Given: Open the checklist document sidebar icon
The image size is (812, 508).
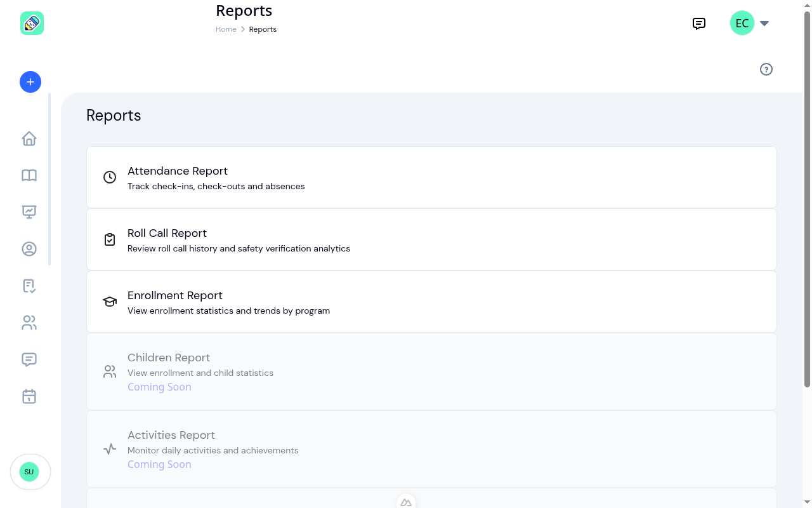Looking at the screenshot, I should tap(29, 286).
